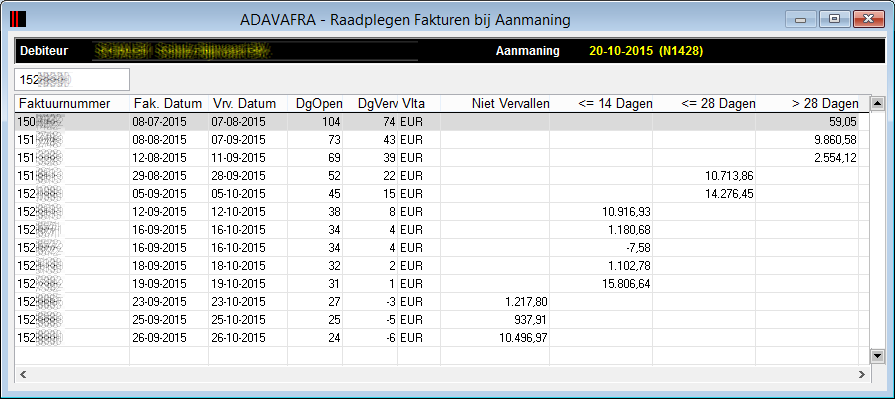Click DgVerv value -3

[390, 302]
